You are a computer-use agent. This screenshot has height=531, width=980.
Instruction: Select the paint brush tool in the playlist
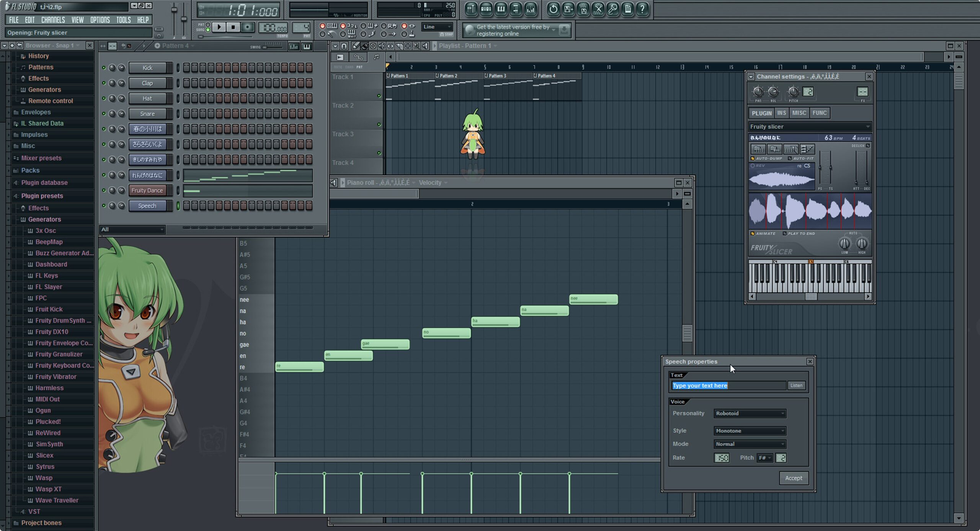click(364, 46)
